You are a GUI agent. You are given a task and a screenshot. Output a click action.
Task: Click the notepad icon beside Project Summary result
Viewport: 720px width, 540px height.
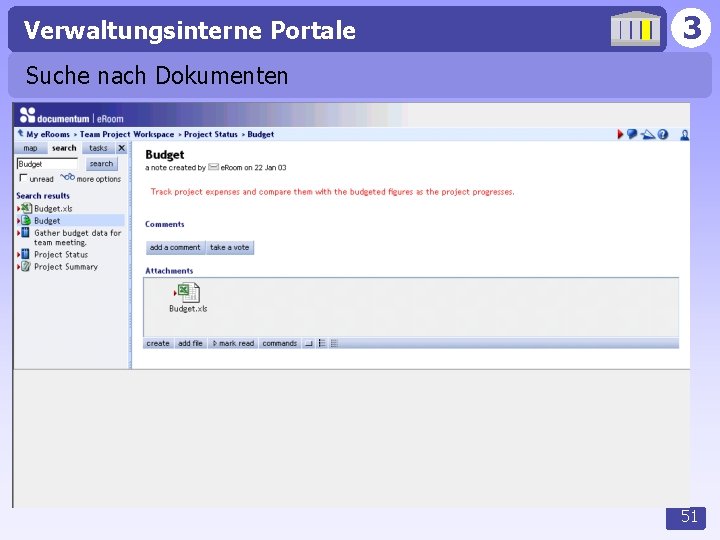click(x=26, y=266)
